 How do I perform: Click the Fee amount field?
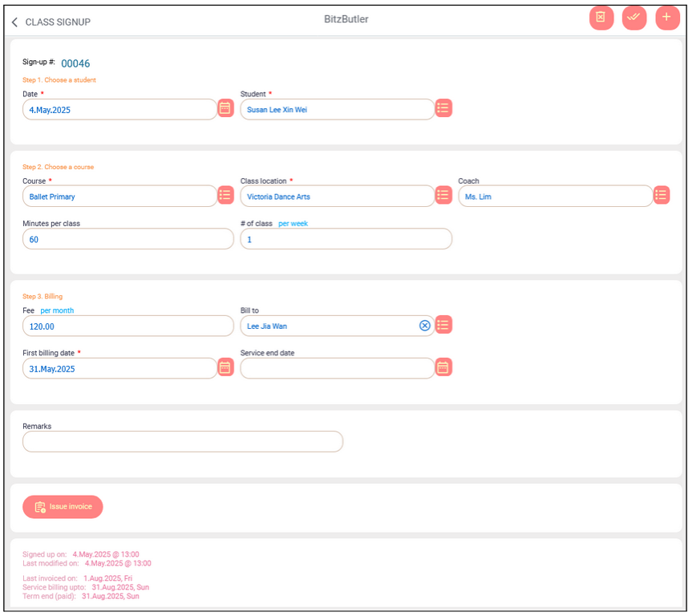(x=127, y=326)
